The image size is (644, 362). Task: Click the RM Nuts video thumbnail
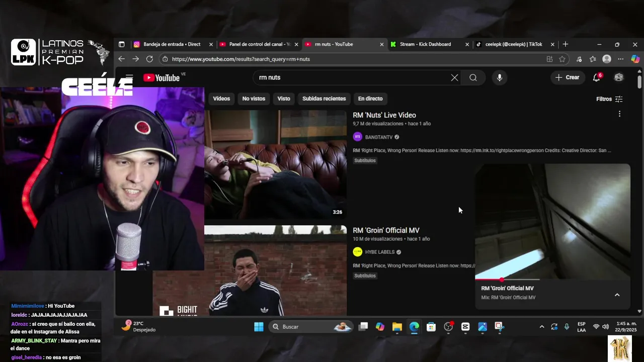tap(275, 164)
